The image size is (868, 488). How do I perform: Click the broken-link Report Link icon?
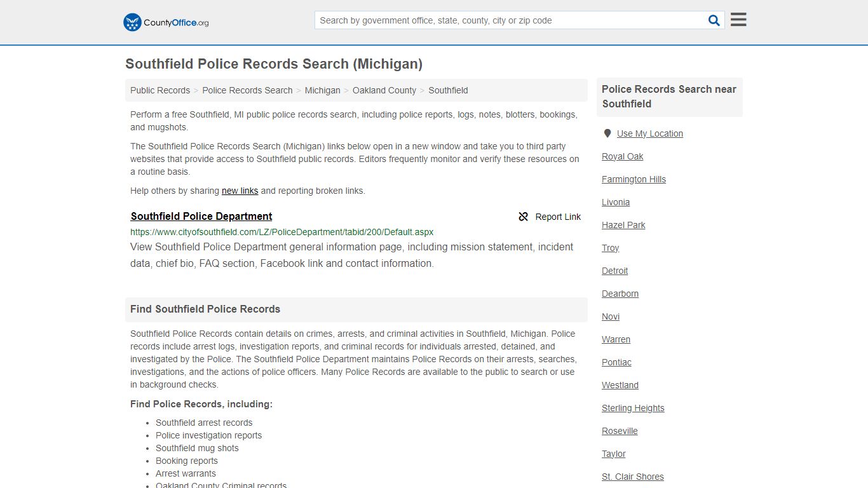524,217
